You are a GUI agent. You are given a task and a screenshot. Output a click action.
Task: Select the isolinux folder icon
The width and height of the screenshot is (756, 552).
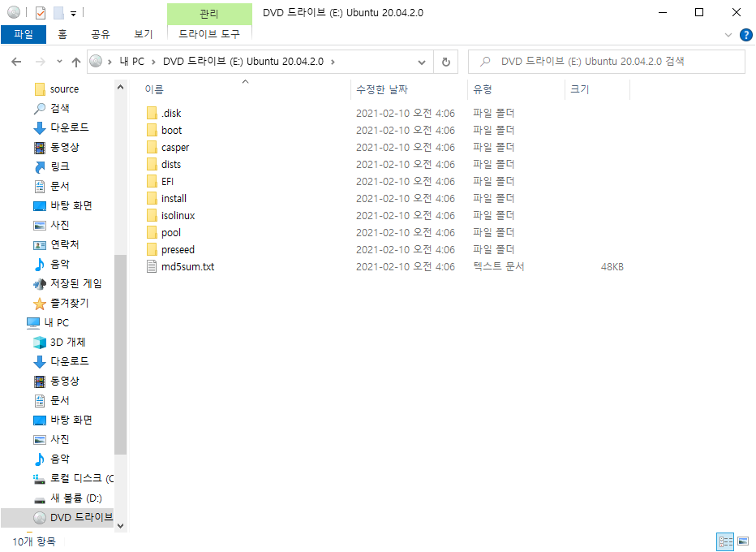pyautogui.click(x=152, y=216)
